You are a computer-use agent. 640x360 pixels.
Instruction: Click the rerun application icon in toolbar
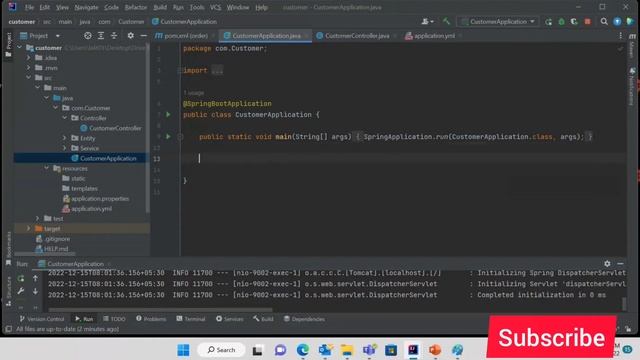pos(548,22)
